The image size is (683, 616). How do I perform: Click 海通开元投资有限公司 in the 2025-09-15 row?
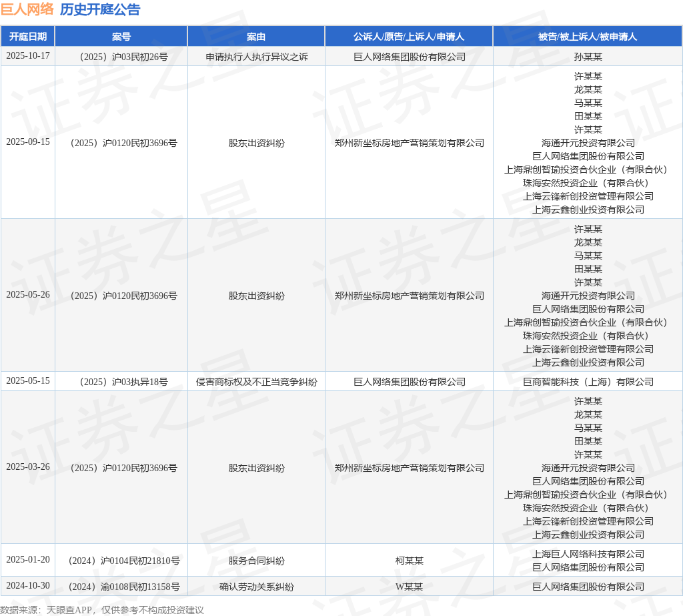pyautogui.click(x=588, y=143)
